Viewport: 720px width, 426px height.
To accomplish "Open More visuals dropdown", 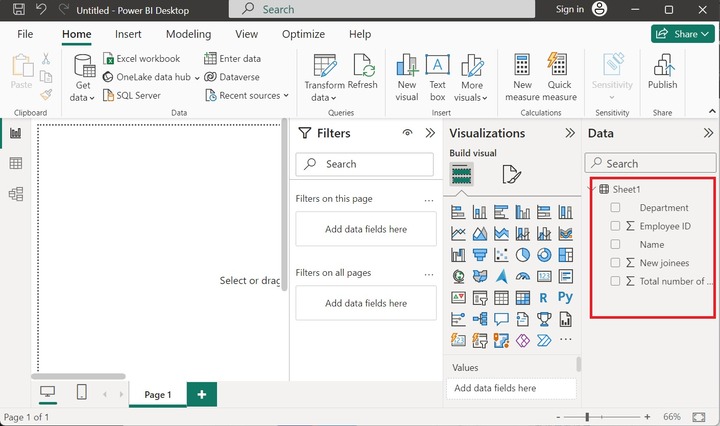I will pyautogui.click(x=471, y=78).
